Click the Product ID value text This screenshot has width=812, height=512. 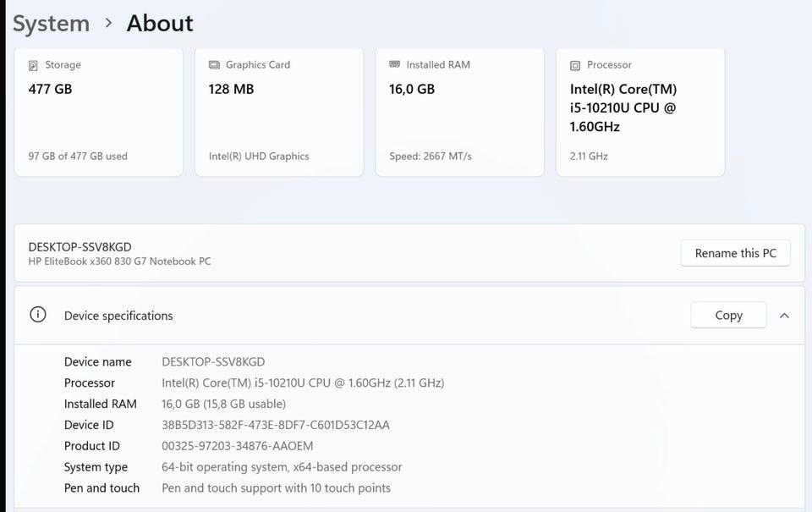238,446
